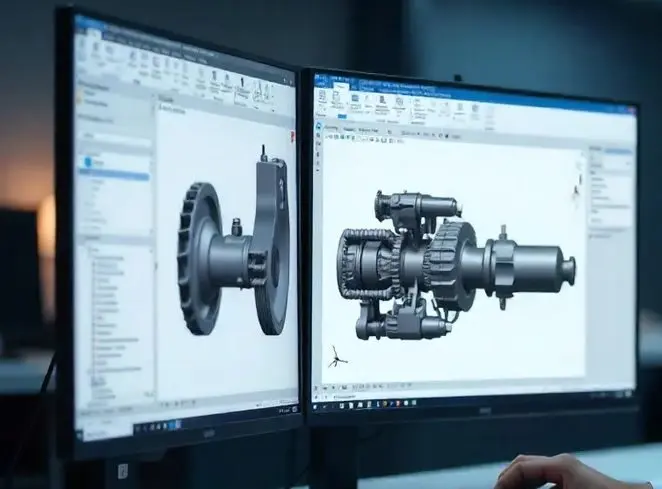This screenshot has height=489, width=662.
Task: Open the Windows Start button on the right monitor
Action: (x=315, y=406)
